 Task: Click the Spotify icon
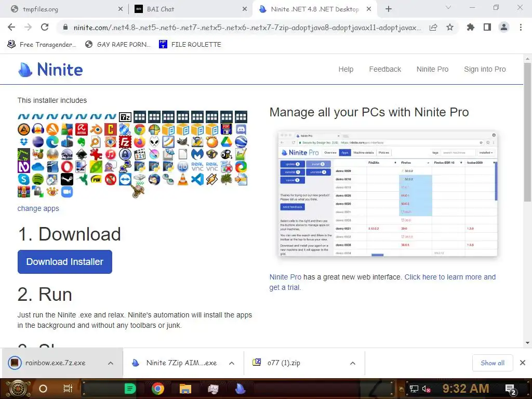[38, 179]
